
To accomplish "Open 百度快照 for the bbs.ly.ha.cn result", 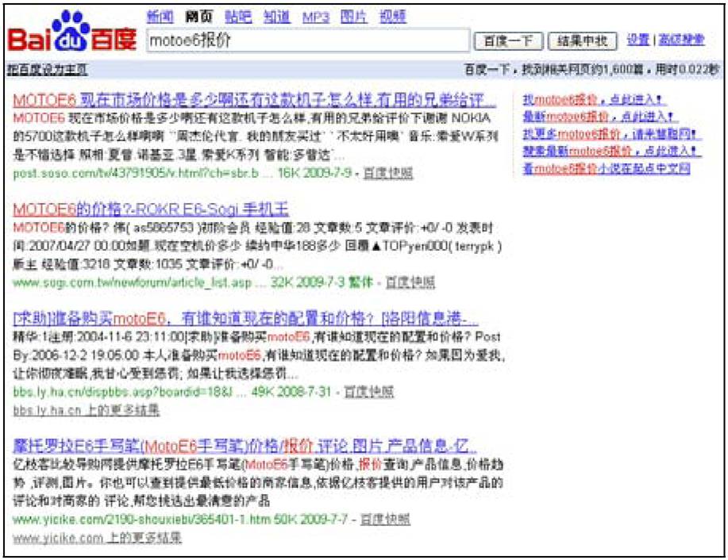I will (368, 392).
